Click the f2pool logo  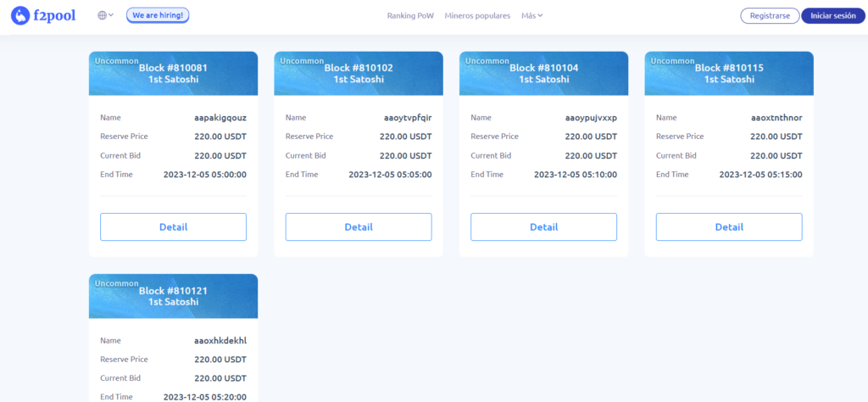[x=43, y=15]
